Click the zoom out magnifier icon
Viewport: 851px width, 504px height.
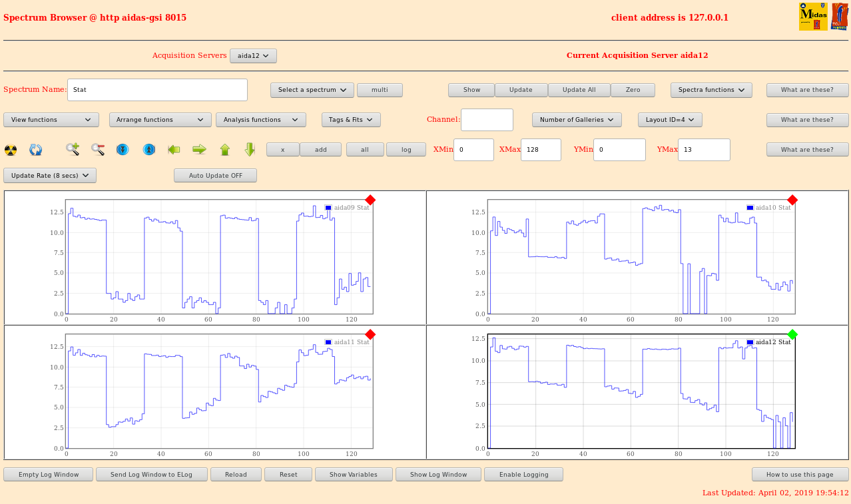[98, 150]
